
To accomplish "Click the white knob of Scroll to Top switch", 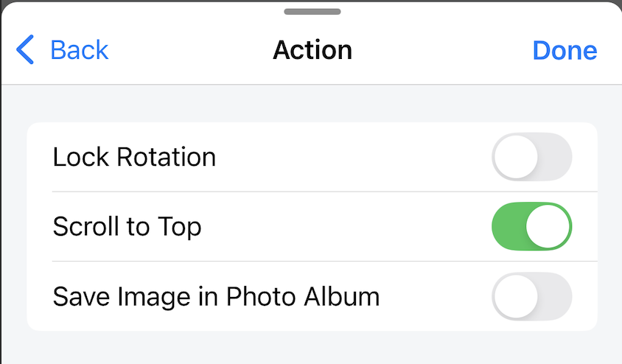I will pyautogui.click(x=548, y=226).
